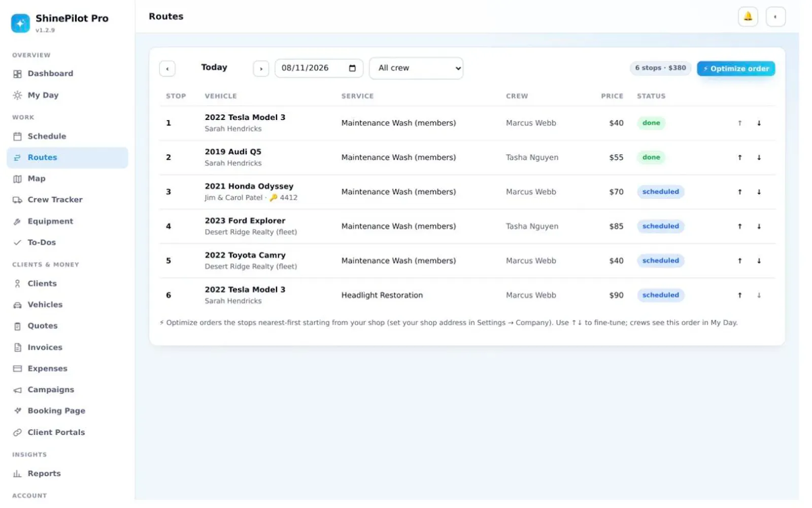Viewport: 812px width, 508px height.
Task: Open the Dashboard page
Action: click(x=67, y=74)
